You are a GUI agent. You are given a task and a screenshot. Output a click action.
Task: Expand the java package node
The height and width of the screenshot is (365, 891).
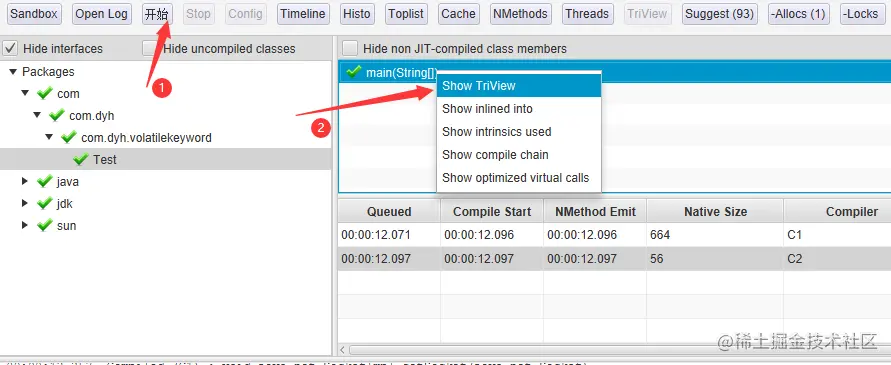point(25,181)
